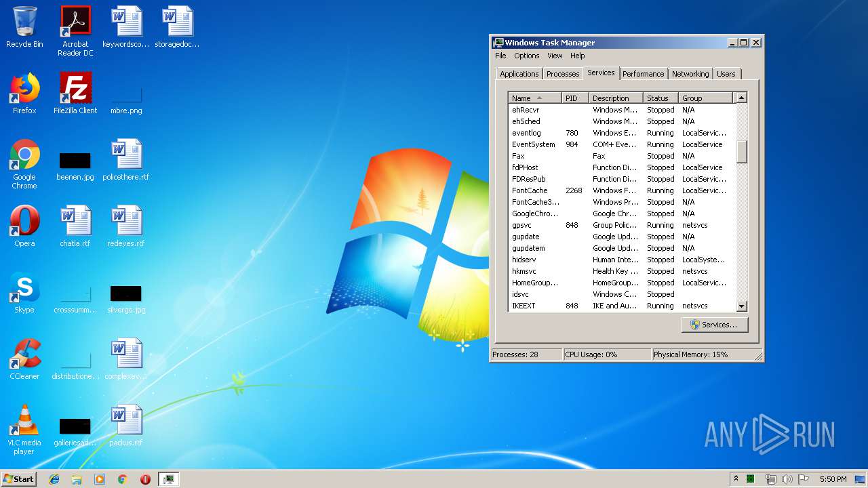Select the fdPHost service row
Viewport: 868px width, 488px height.
tap(621, 167)
